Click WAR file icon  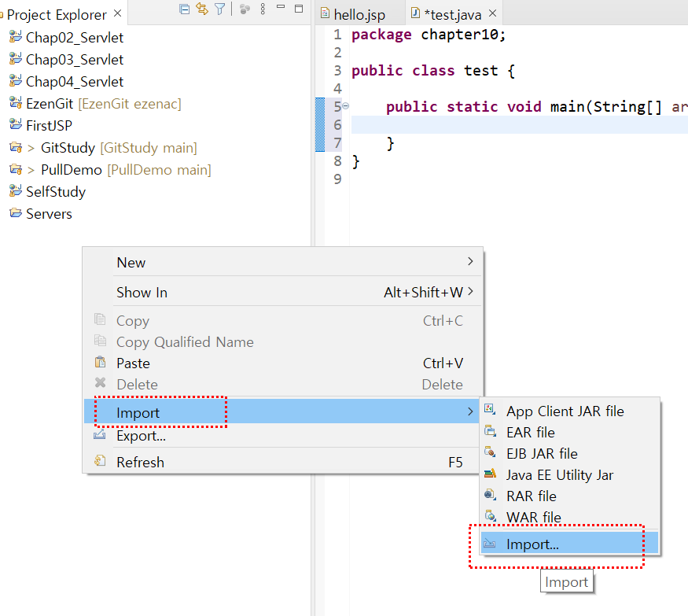(490, 516)
